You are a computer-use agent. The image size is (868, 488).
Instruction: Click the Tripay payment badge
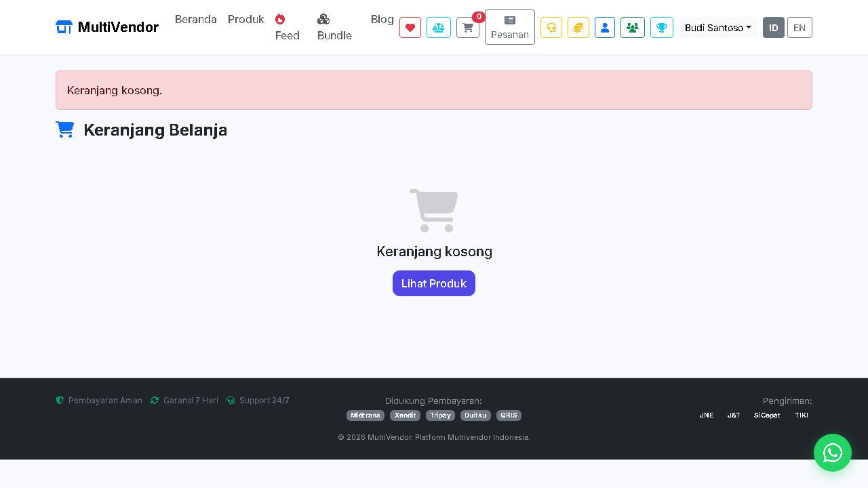click(x=440, y=415)
